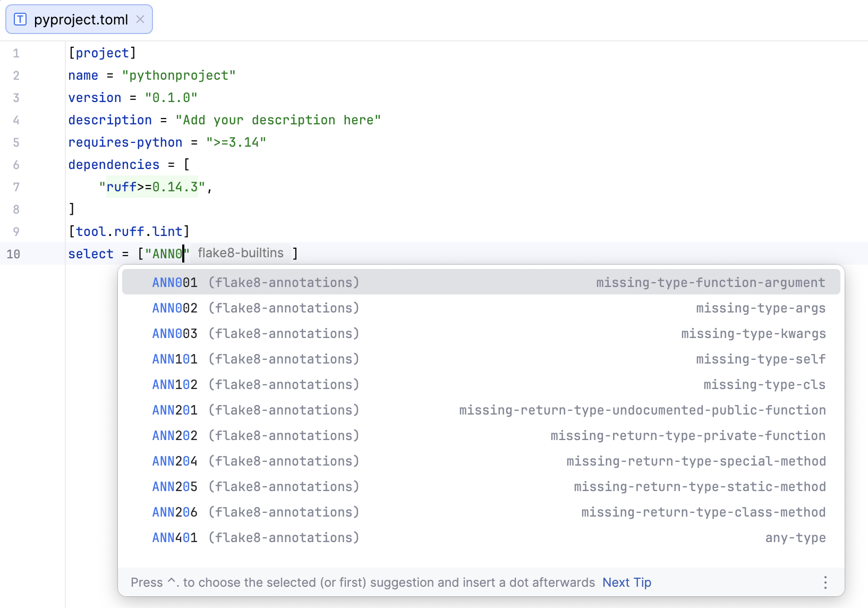
Task: Switch to the pyproject.toml tab
Action: (80, 19)
